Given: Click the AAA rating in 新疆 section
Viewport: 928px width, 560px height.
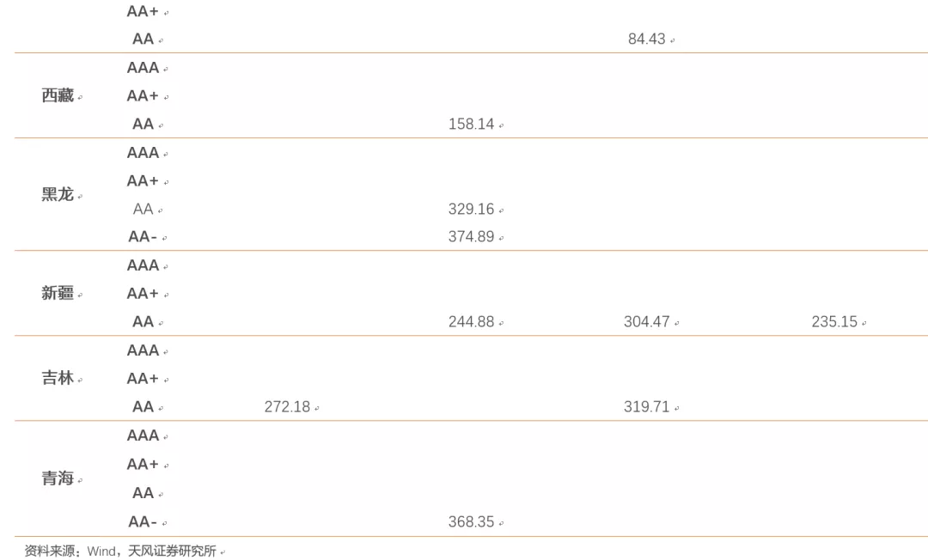Looking at the screenshot, I should [x=143, y=265].
